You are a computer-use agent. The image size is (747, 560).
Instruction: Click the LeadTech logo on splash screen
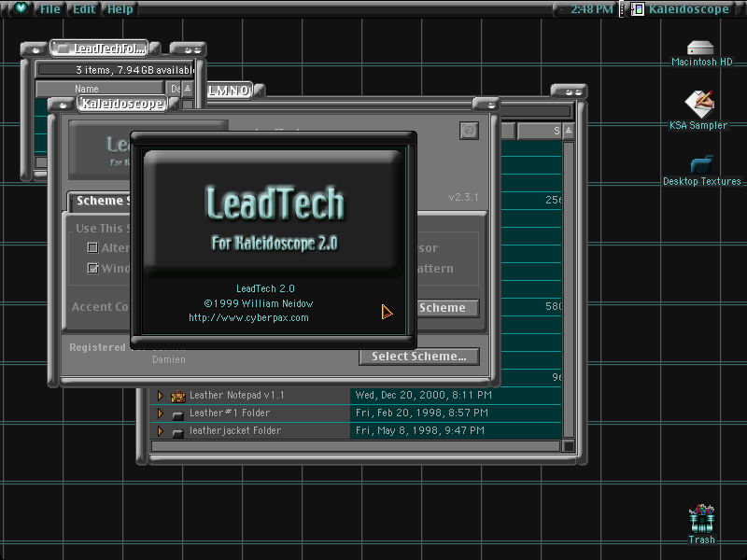[x=275, y=203]
